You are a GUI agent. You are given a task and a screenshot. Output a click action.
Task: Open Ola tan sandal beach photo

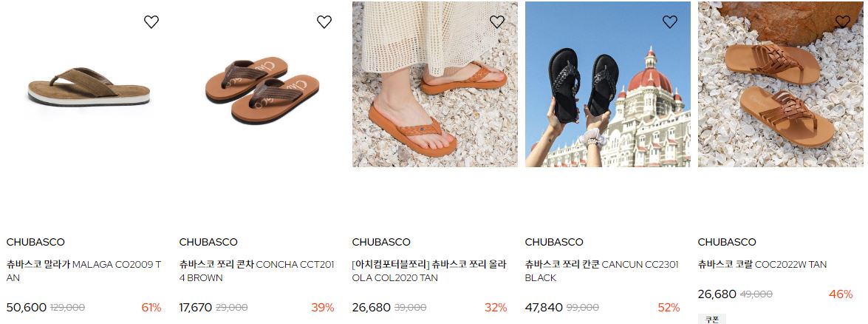[x=435, y=84]
